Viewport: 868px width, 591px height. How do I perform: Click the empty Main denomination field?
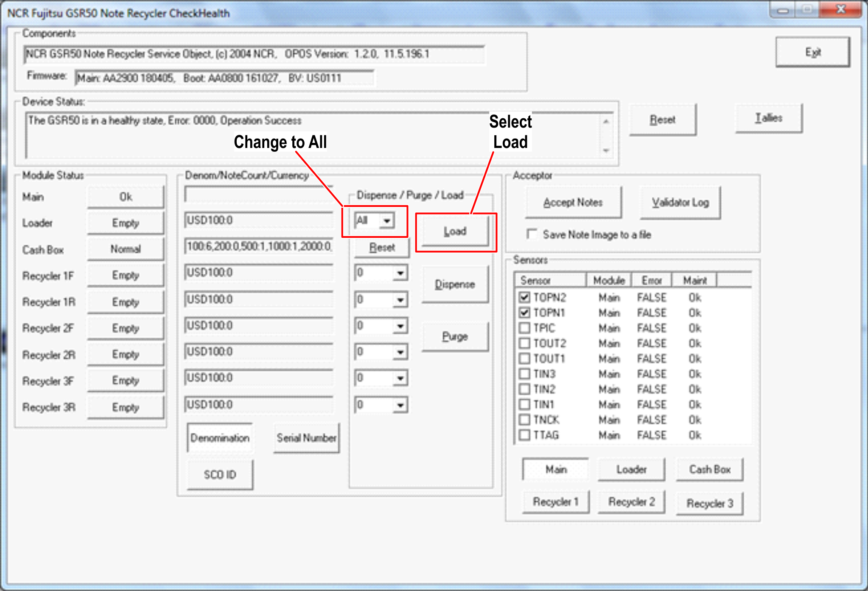[x=259, y=194]
